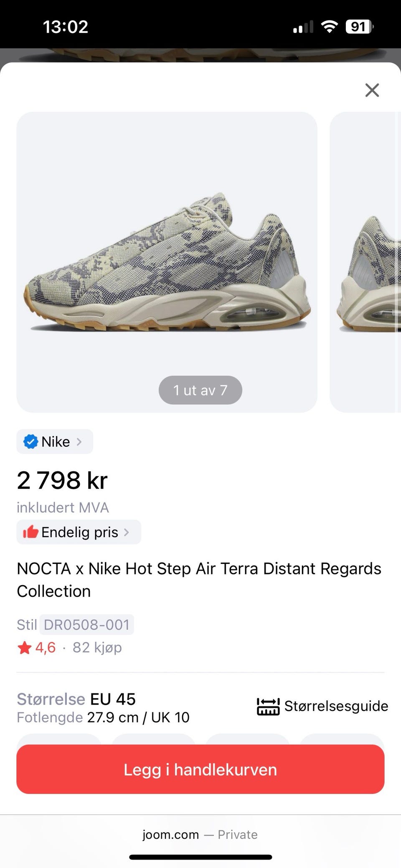Tap the blue verified badge next to Nike
The height and width of the screenshot is (868, 401).
pyautogui.click(x=30, y=442)
